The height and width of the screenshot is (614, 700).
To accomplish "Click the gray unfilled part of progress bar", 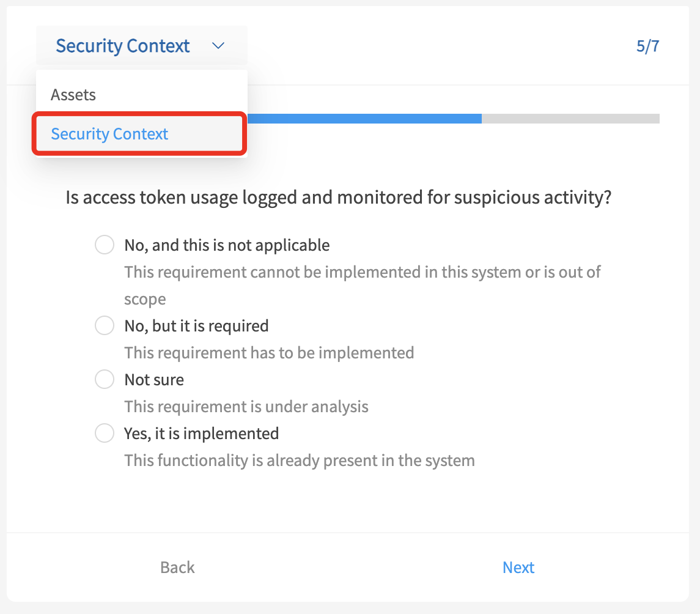I will (570, 118).
